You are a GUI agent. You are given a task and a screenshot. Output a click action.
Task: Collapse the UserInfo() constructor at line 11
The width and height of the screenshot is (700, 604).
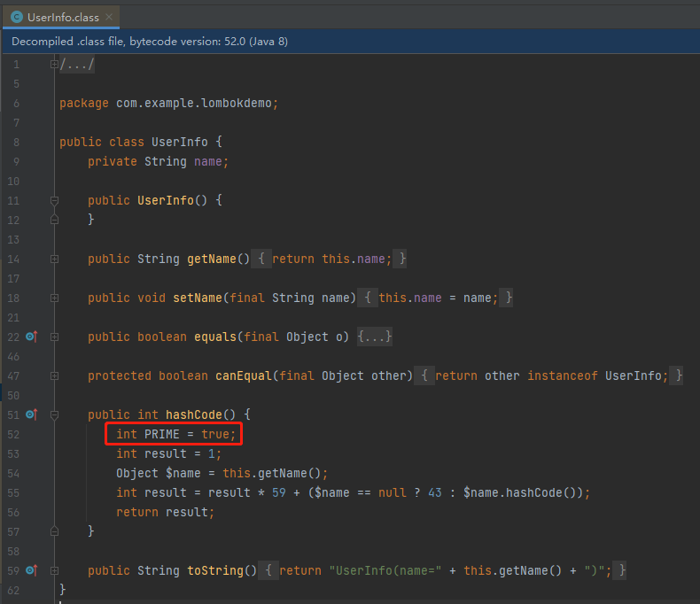click(54, 201)
